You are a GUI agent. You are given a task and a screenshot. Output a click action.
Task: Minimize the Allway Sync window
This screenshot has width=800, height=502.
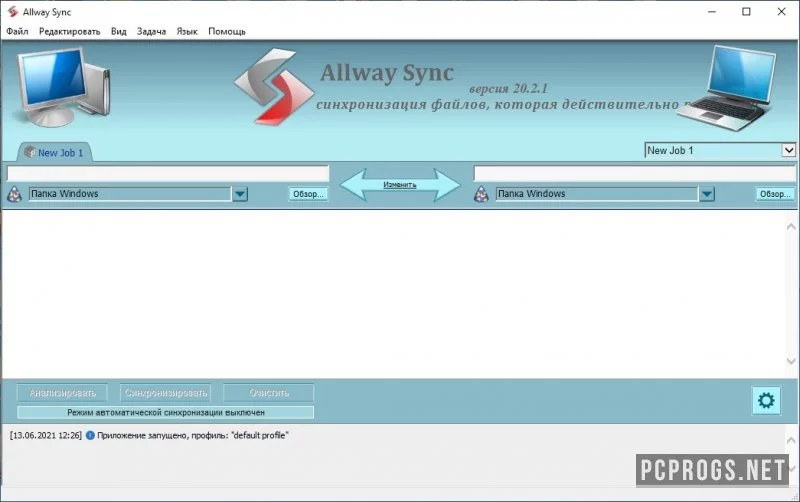pos(712,12)
